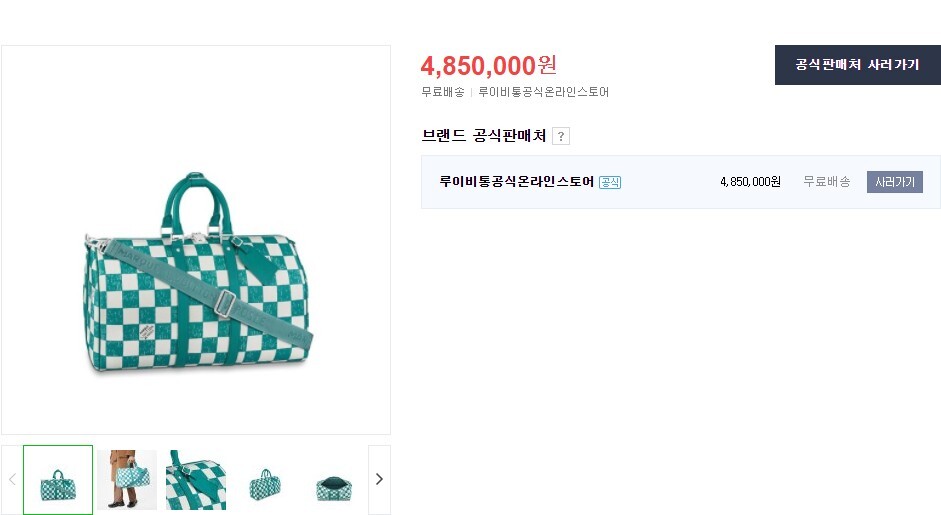The height and width of the screenshot is (515, 941).
Task: Select the close-up checkered pattern thumbnail
Action: click(x=196, y=480)
